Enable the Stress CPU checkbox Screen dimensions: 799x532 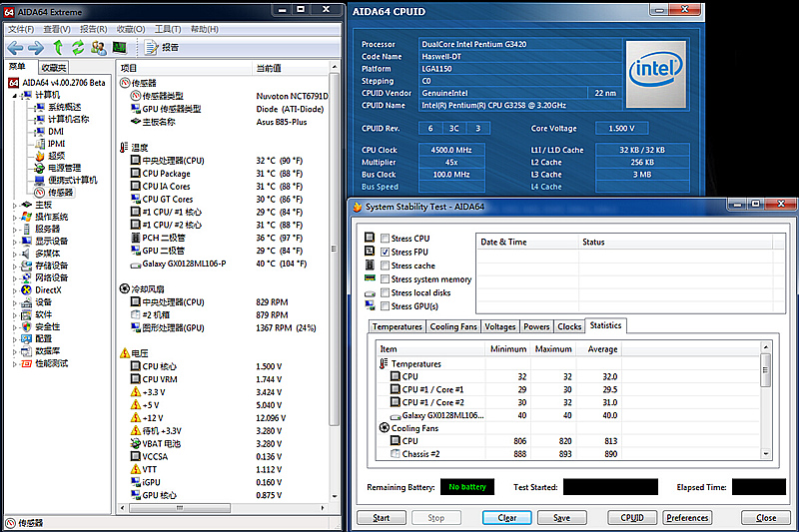[385, 239]
